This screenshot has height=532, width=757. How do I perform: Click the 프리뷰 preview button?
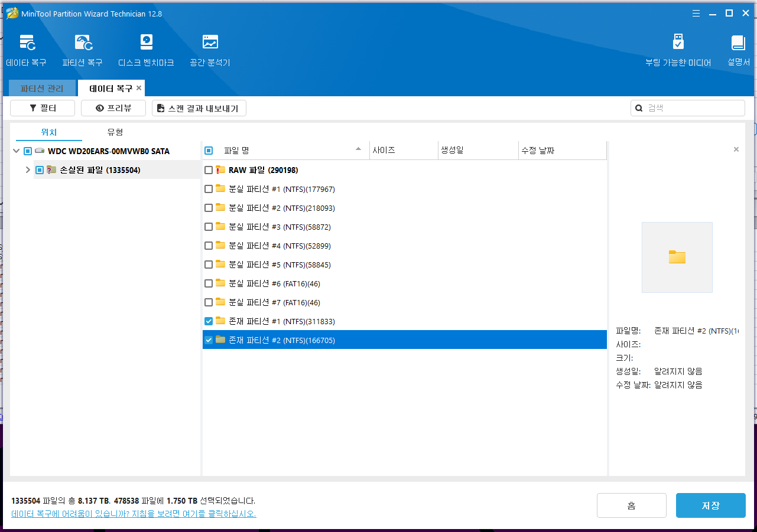113,108
